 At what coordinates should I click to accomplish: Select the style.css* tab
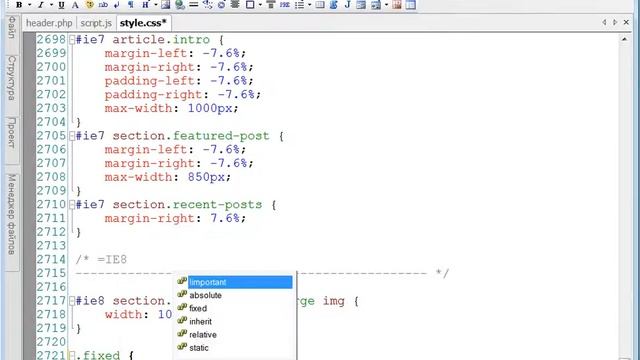pos(143,23)
